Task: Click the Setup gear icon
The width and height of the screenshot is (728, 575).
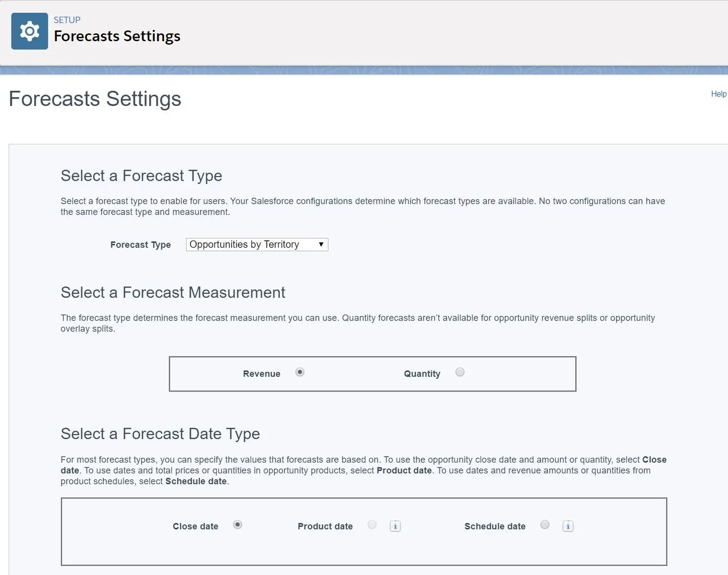Action: [29, 31]
